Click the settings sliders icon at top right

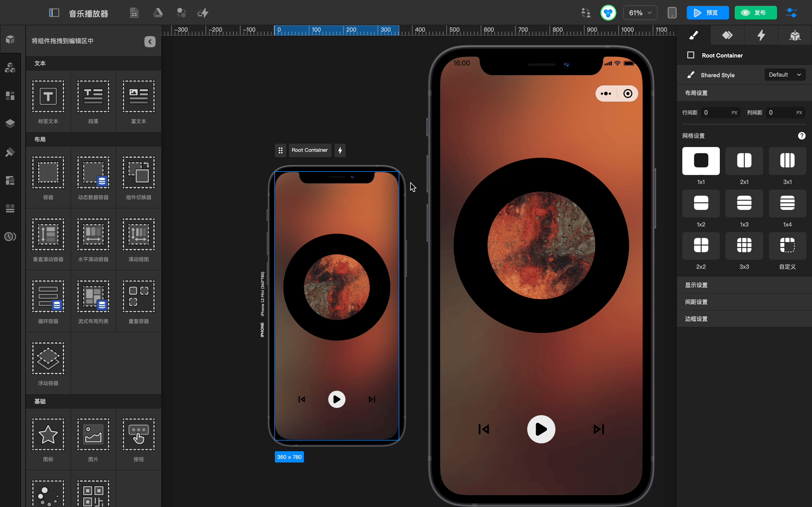point(791,13)
